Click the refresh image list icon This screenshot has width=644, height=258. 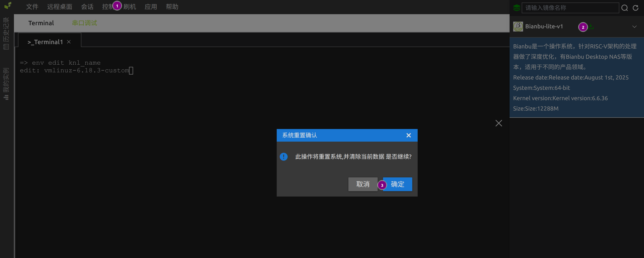[x=635, y=8]
